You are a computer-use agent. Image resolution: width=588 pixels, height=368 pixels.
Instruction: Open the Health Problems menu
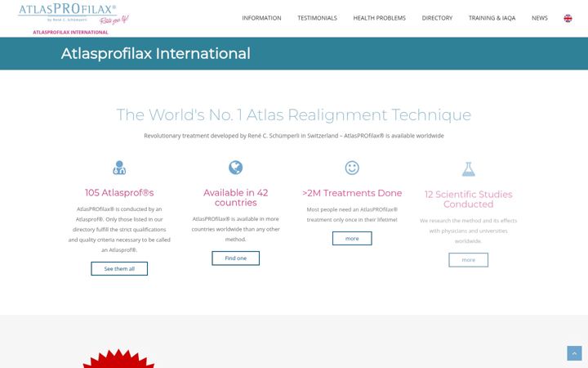click(379, 18)
